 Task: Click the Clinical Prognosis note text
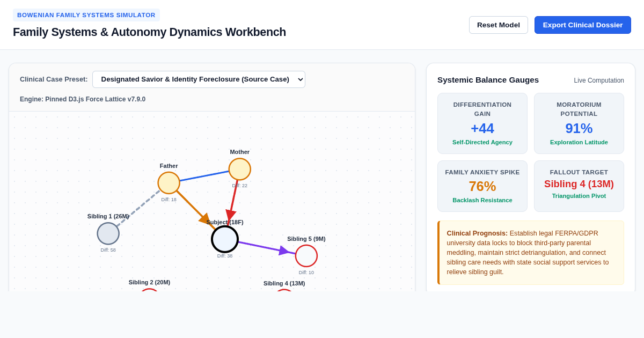tap(531, 253)
